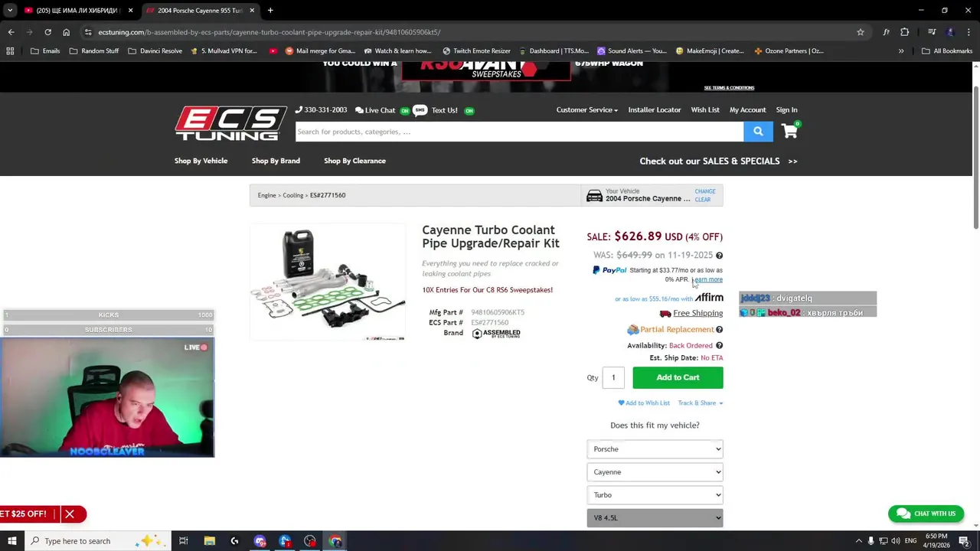Click the help icon next to Back Ordered
Screen dimensions: 980x551
point(719,346)
